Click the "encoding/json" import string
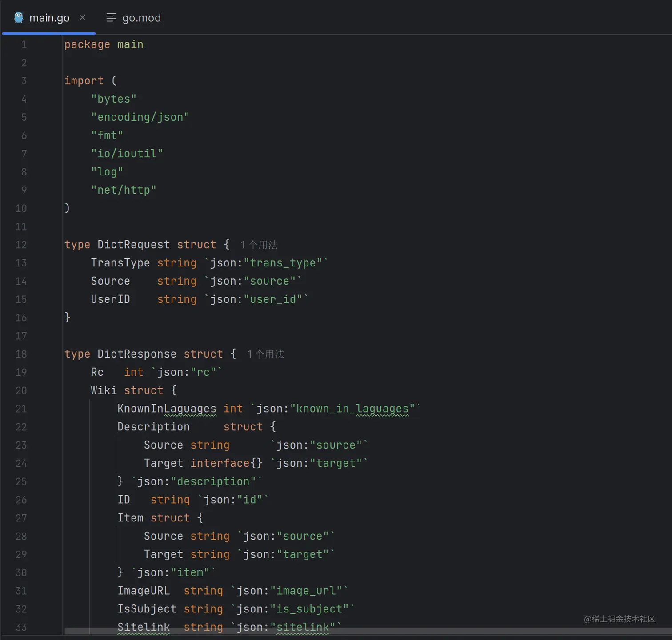 [140, 117]
